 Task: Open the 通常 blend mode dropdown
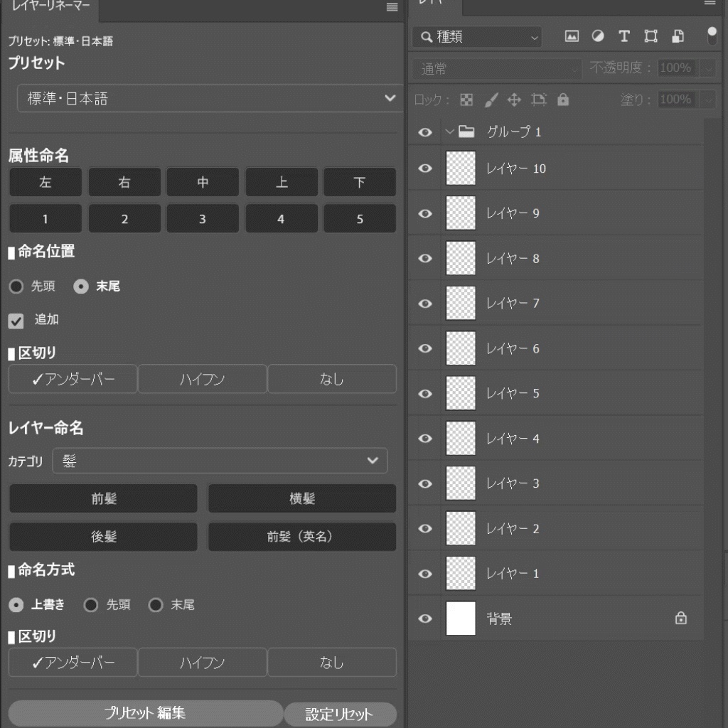497,69
